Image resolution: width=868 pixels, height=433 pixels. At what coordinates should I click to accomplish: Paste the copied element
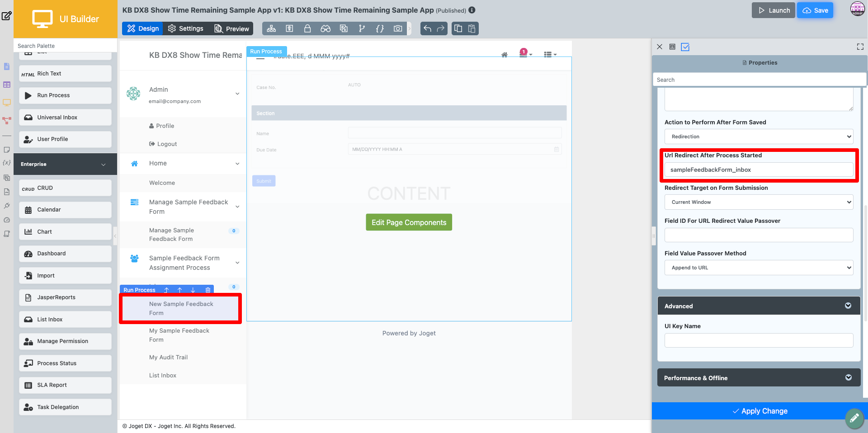point(472,28)
